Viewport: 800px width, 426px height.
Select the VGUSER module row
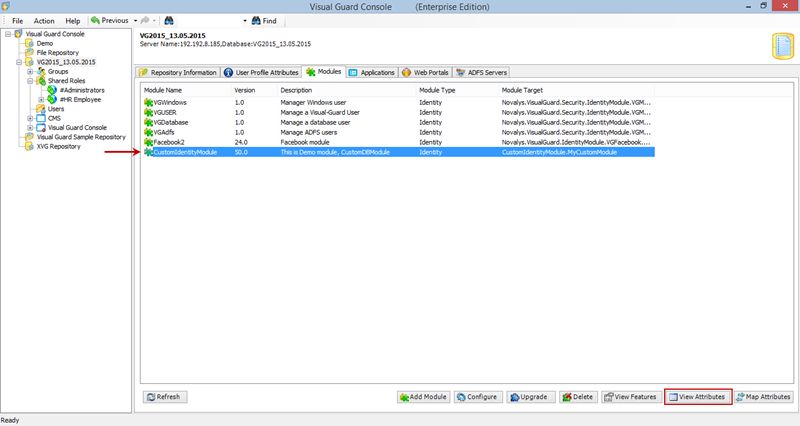click(x=398, y=112)
